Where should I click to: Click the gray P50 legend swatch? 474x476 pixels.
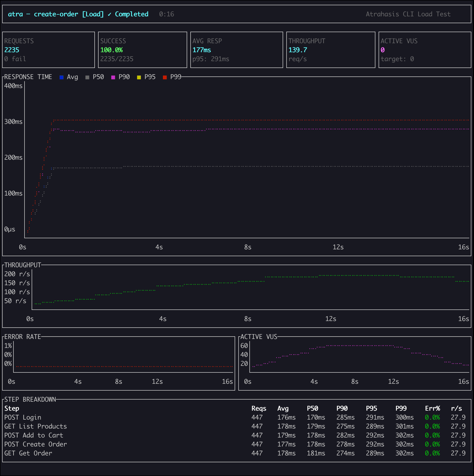click(87, 77)
